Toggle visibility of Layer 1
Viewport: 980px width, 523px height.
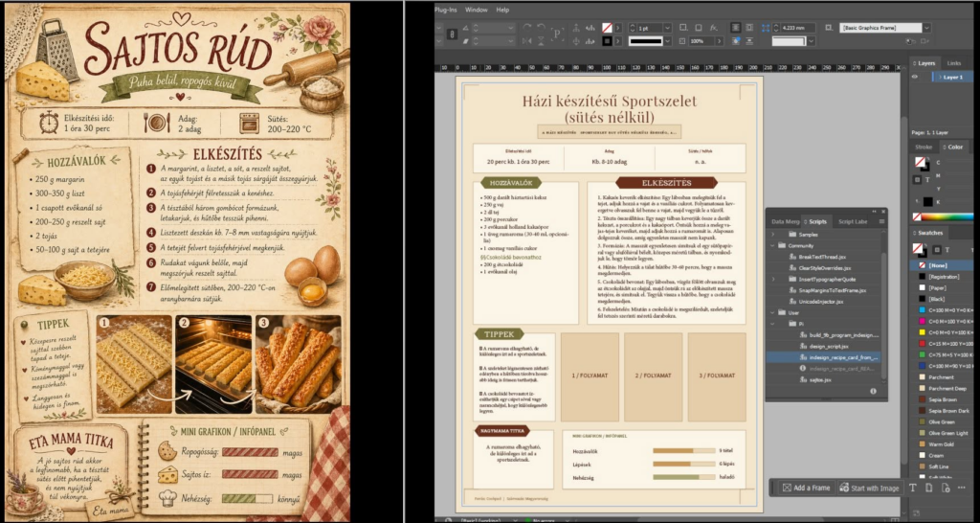click(x=915, y=77)
